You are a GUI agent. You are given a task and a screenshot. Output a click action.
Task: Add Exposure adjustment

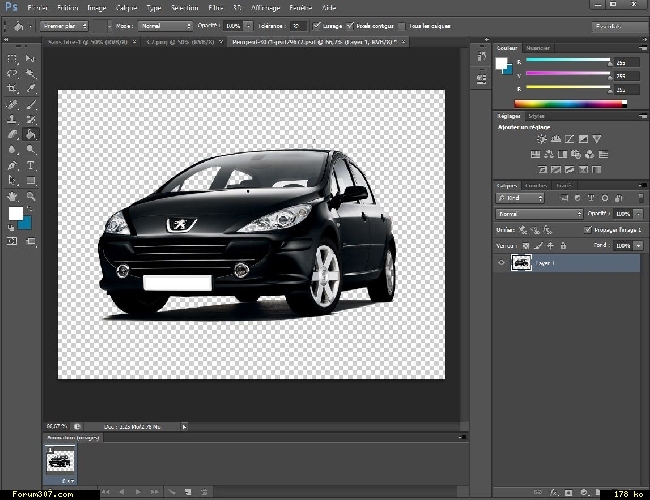583,139
